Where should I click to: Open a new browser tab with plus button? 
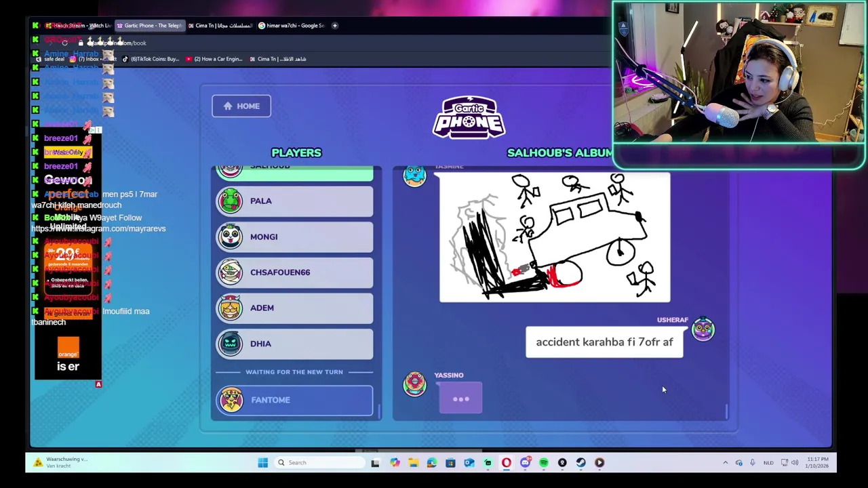(x=334, y=26)
